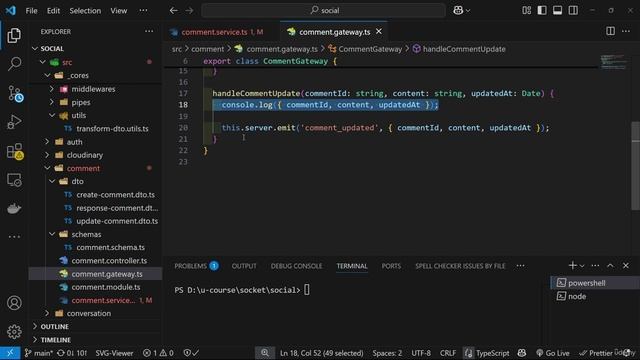Open the Source Control view
The image size is (640, 360).
pos(15,93)
